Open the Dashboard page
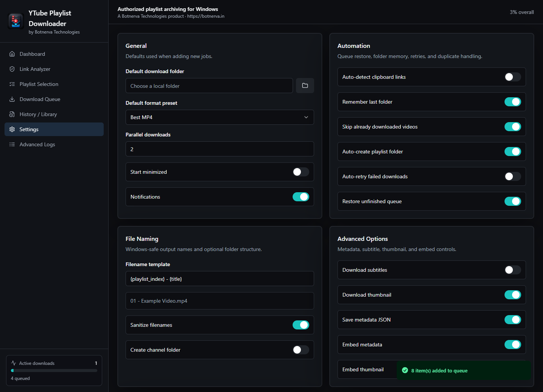This screenshot has width=543, height=392. 54,54
